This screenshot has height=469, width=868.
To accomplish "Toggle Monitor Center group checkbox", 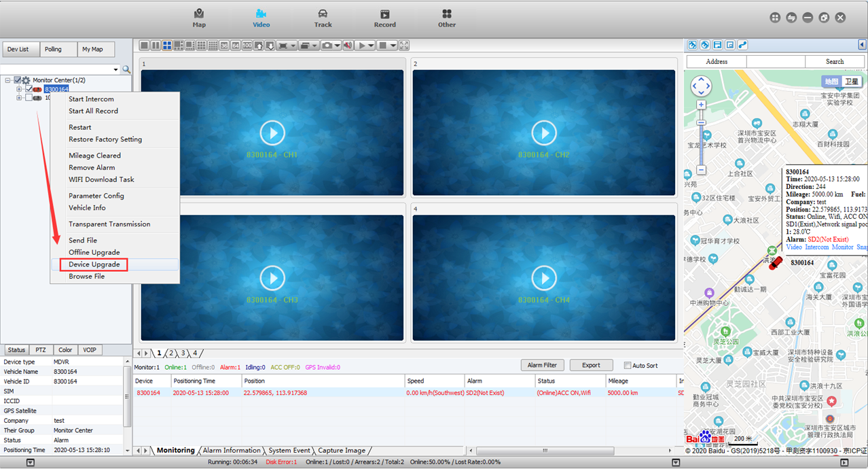I will [x=18, y=80].
